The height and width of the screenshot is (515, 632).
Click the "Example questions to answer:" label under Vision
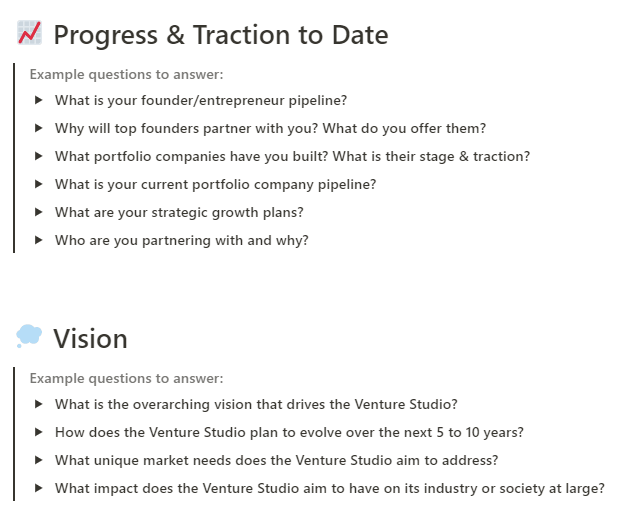127,378
